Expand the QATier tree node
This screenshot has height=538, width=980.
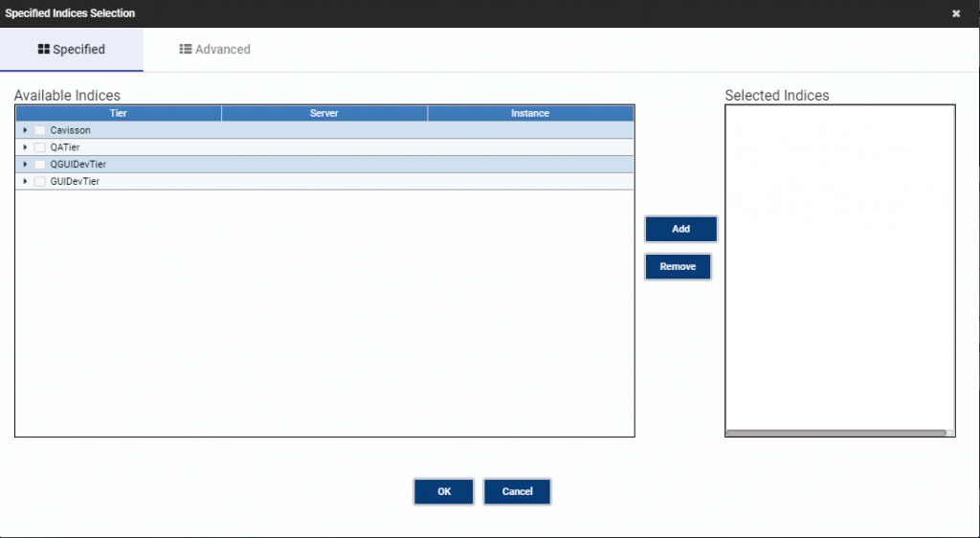pos(25,147)
